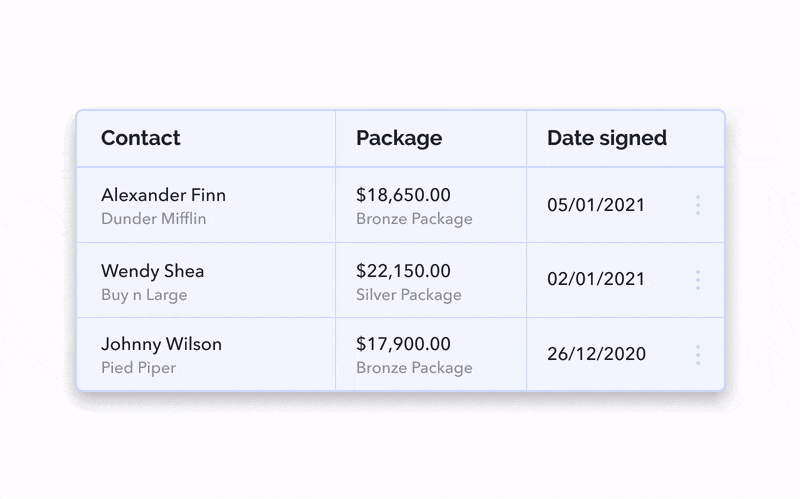Click the 02/01/2021 signed date
Image resolution: width=800 pixels, height=499 pixels.
coord(596,280)
